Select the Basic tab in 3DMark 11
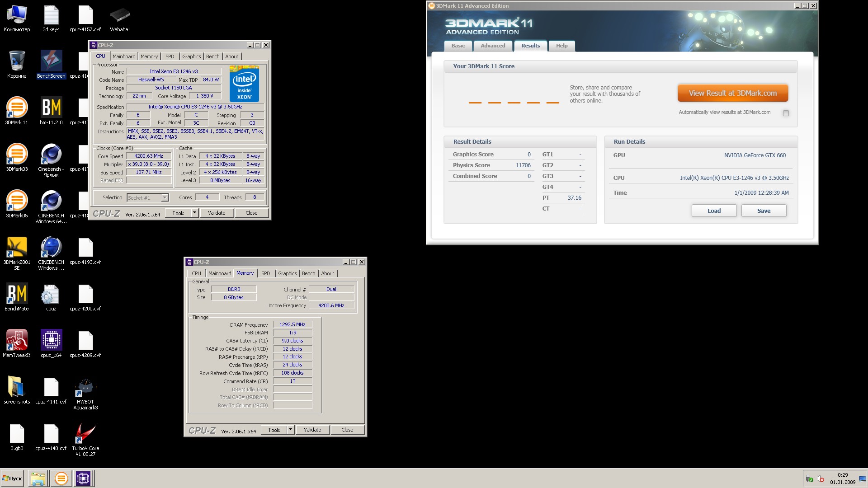This screenshot has height=488, width=868. coord(458,46)
